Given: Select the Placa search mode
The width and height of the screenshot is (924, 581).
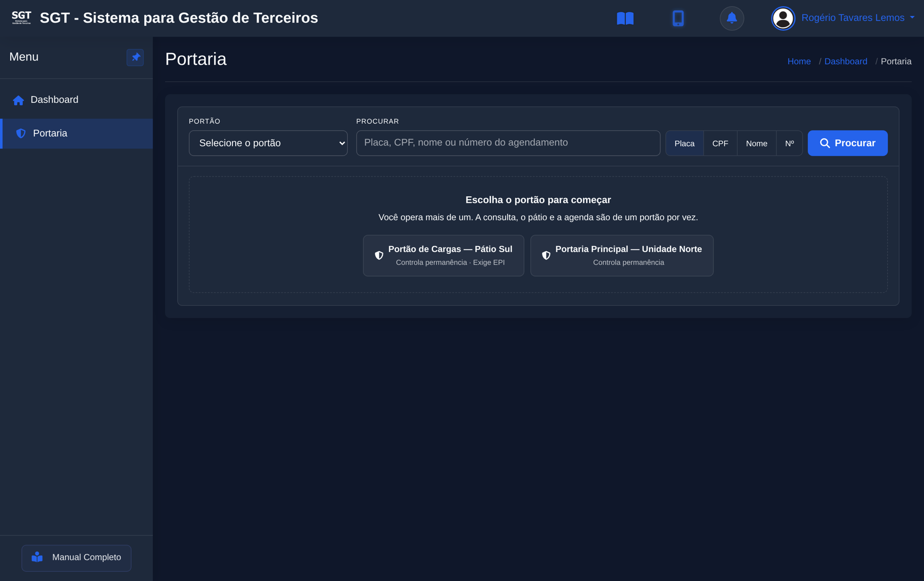Looking at the screenshot, I should click(x=684, y=143).
